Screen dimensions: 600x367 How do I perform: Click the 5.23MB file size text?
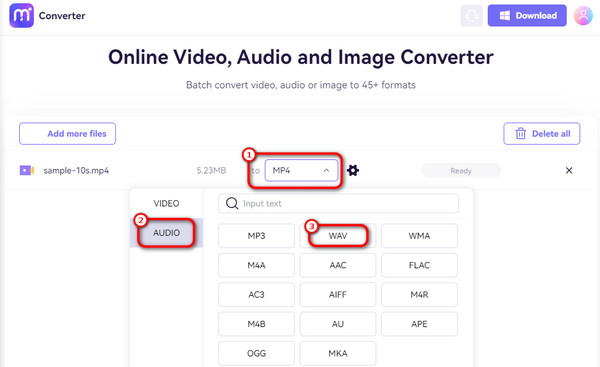tap(211, 171)
